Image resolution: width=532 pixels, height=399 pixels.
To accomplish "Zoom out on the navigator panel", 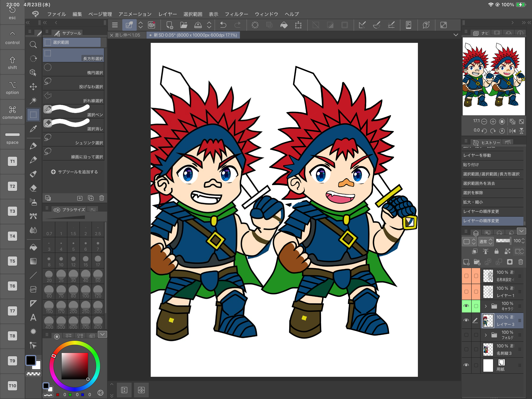I will click(x=484, y=122).
